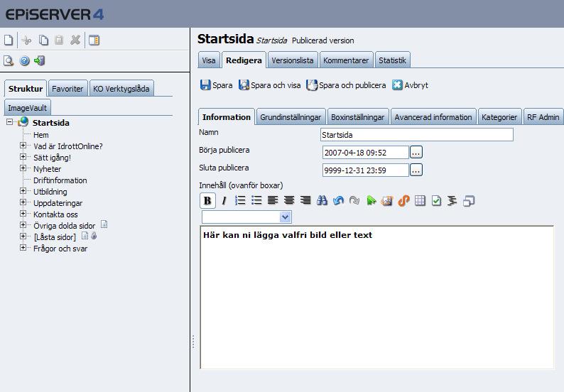
Task: Click the copy pages icon
Action: pos(43,40)
